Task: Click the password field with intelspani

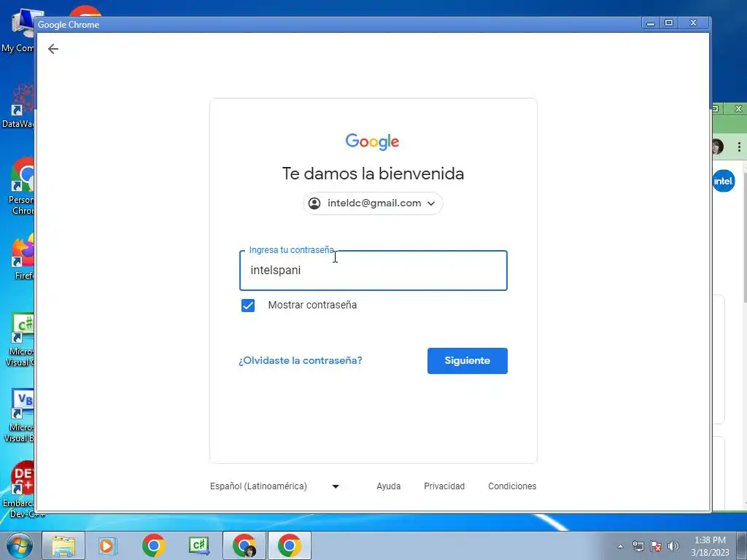Action: [x=373, y=271]
